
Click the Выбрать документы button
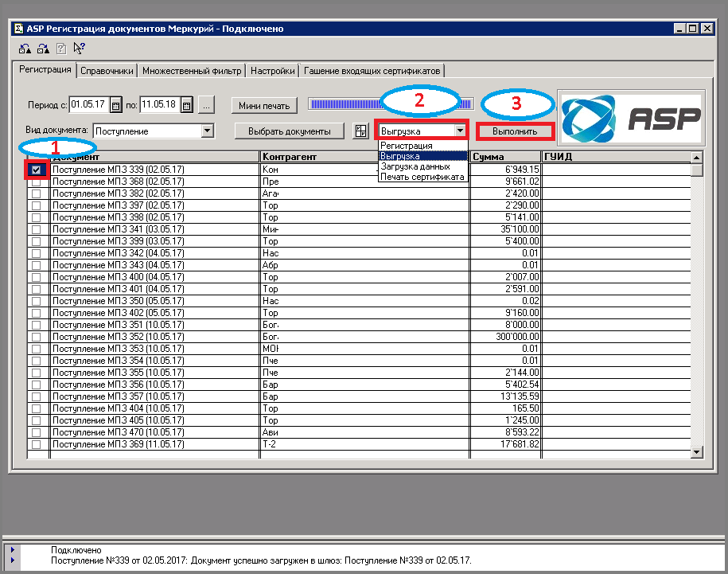point(290,131)
